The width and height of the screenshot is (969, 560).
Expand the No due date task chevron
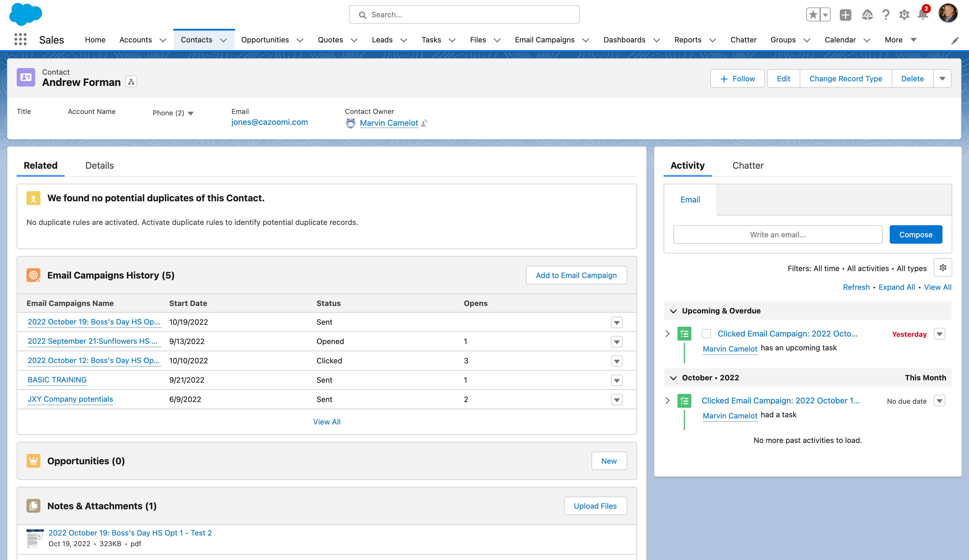[668, 400]
